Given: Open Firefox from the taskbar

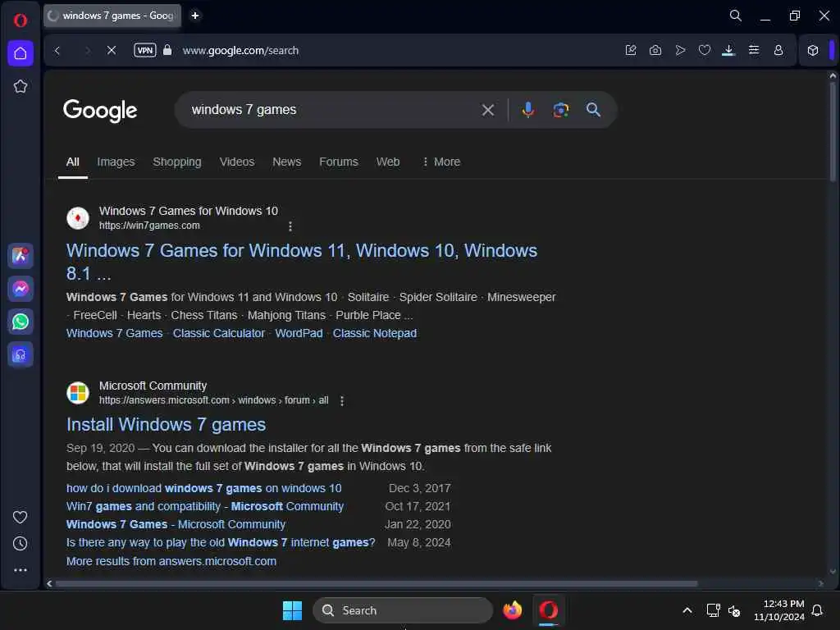Looking at the screenshot, I should coord(512,610).
